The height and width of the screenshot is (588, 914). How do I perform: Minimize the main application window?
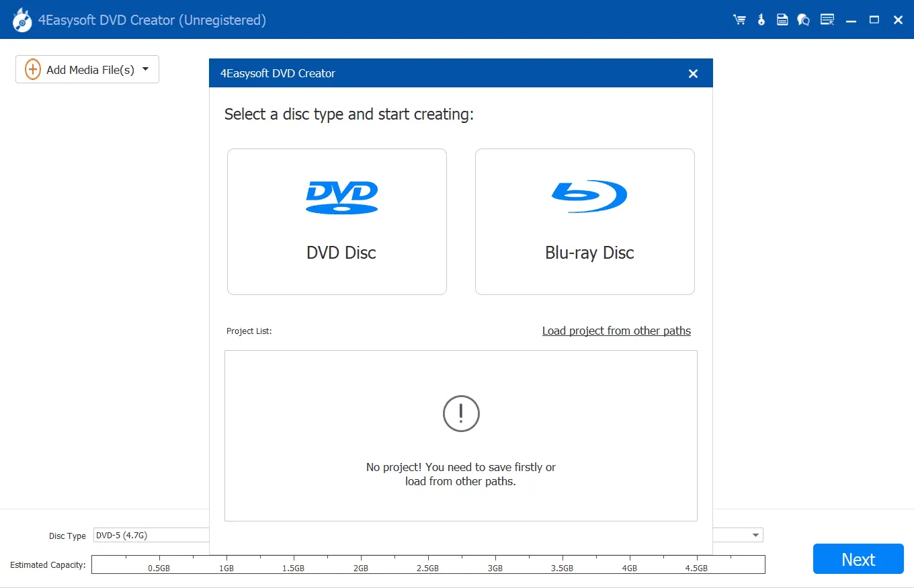(851, 21)
